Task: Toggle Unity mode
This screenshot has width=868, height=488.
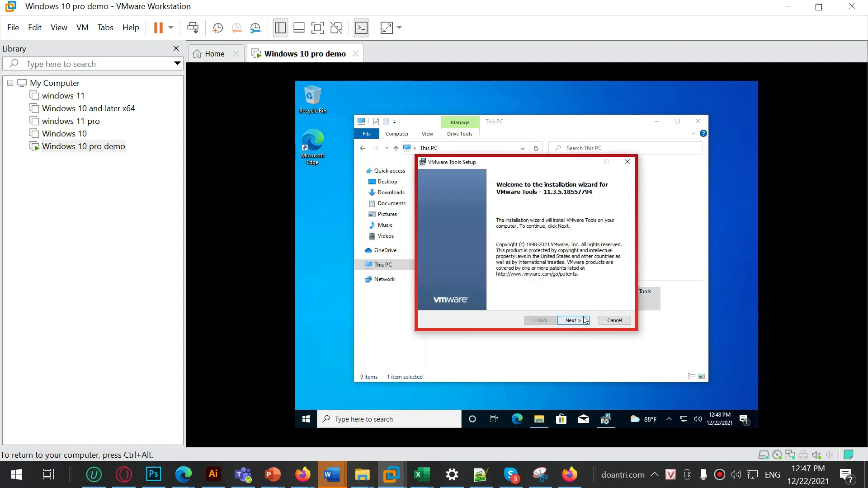Action: [336, 28]
